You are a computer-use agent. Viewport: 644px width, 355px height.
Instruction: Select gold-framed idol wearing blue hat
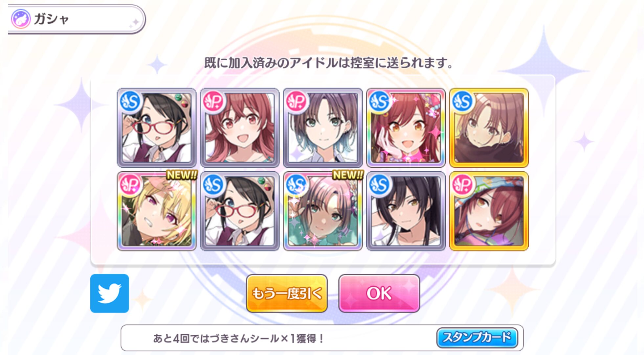[489, 211]
